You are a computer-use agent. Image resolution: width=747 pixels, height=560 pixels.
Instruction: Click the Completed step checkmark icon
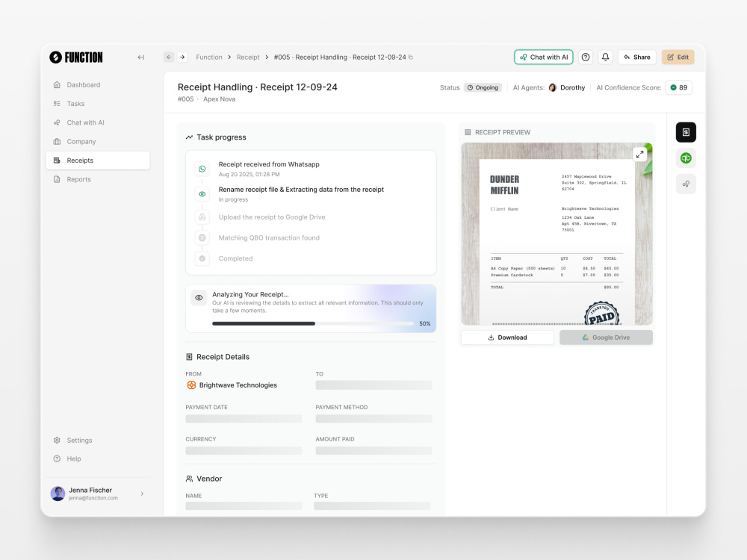click(202, 258)
